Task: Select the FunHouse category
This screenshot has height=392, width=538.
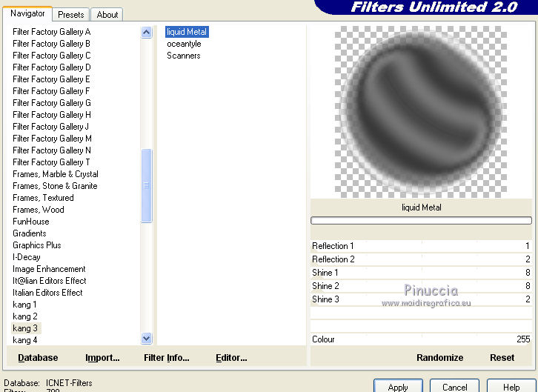Action: 31,222
